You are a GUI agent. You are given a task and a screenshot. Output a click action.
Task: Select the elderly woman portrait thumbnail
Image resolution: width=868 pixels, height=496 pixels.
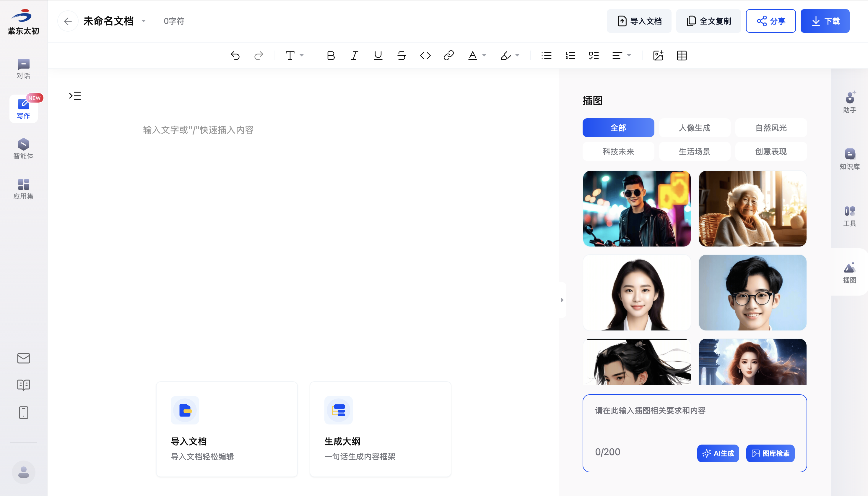tap(752, 208)
